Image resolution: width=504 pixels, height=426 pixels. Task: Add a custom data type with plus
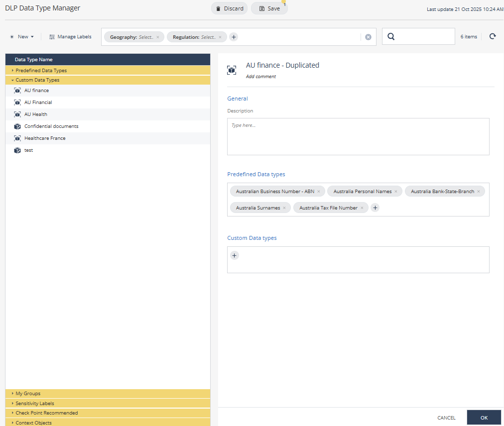(x=235, y=255)
